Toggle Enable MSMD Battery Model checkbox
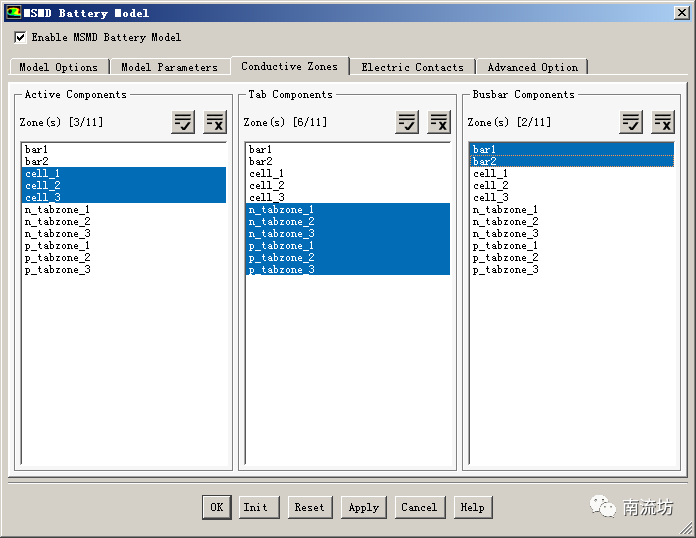The image size is (696, 538). coord(21,37)
